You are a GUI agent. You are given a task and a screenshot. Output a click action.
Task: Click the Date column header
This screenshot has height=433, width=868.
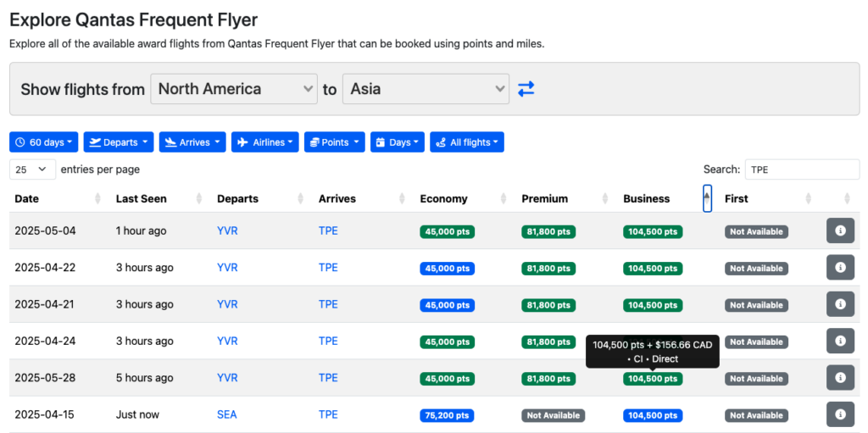[x=26, y=198]
